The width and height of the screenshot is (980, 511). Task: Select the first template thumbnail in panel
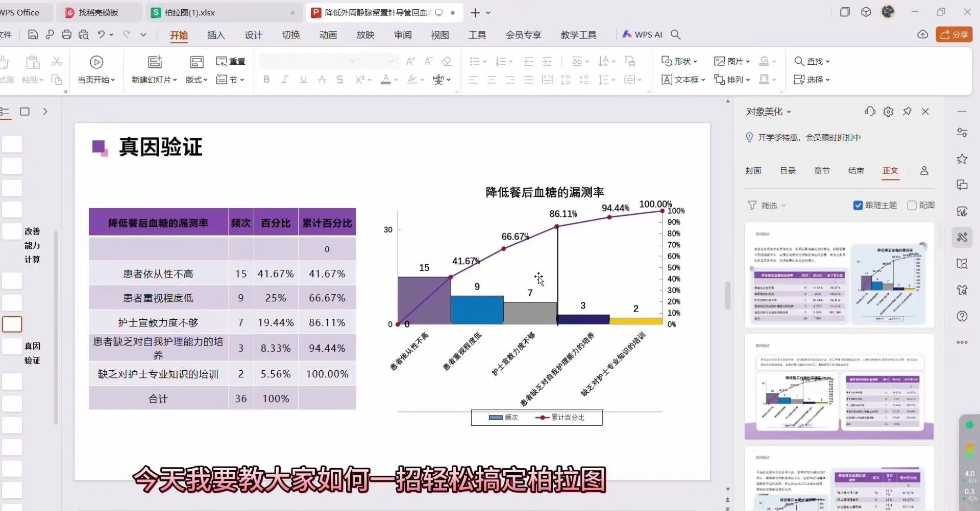point(839,274)
